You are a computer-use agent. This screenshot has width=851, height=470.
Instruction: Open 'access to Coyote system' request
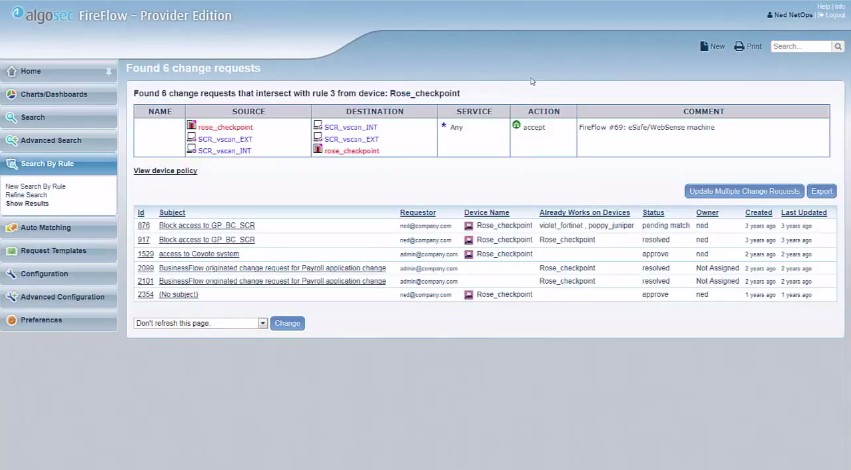(x=199, y=254)
